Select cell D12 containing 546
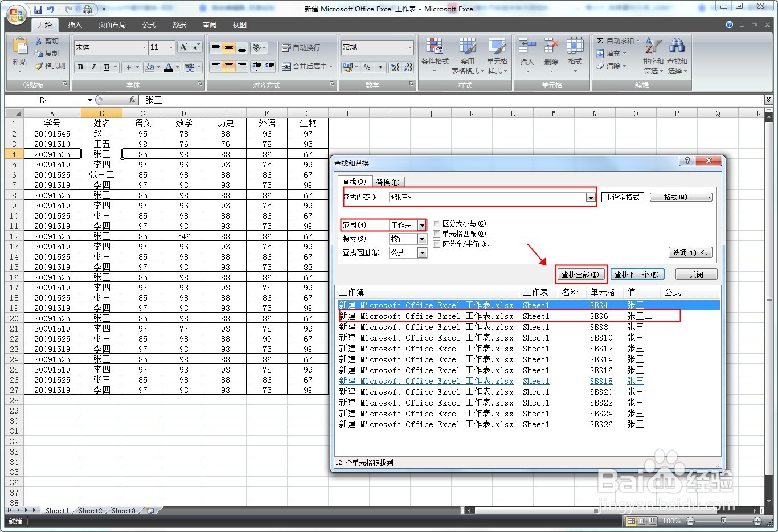Screen dimensions: 778x532 pyautogui.click(x=184, y=236)
